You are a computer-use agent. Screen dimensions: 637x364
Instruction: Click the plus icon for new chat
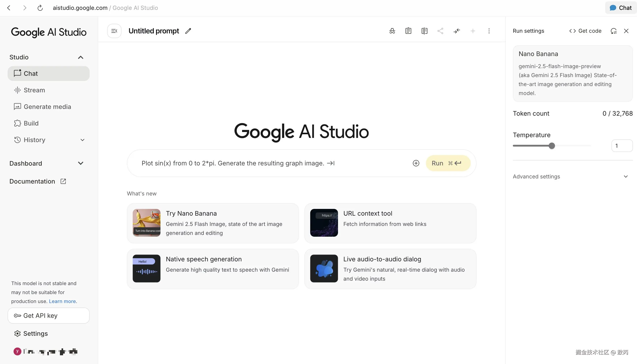(473, 31)
